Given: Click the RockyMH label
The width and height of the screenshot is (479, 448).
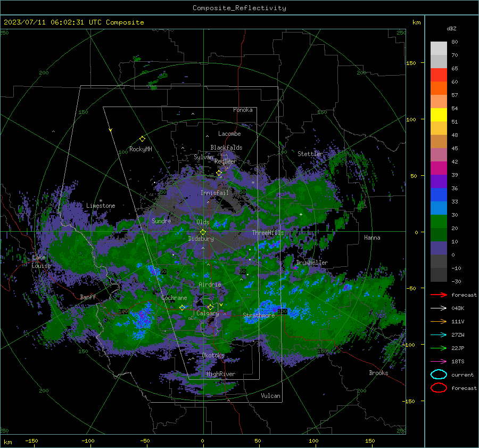Looking at the screenshot, I should (x=141, y=149).
